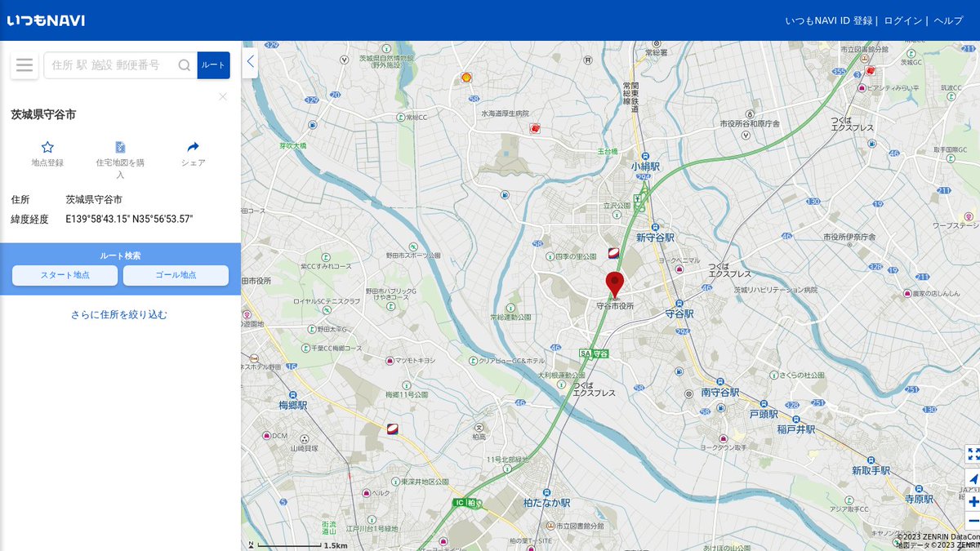Click さらに住所を絞り込む link
This screenshot has width=980, height=551.
[x=119, y=314]
